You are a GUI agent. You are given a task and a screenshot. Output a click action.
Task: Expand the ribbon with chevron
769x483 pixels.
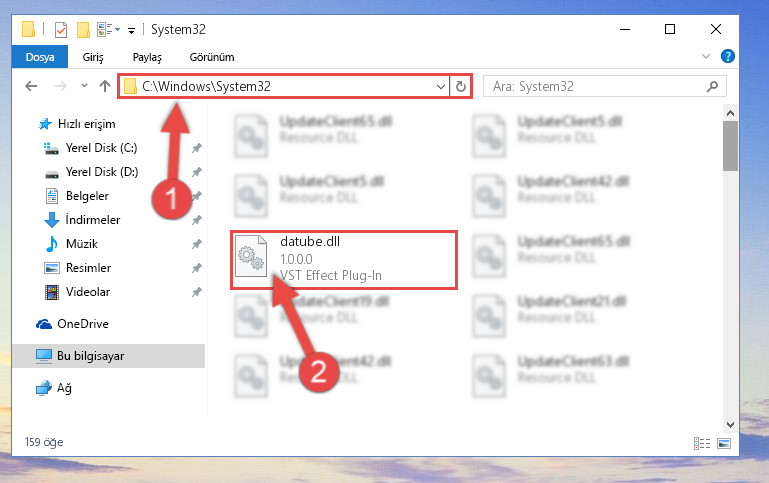[706, 56]
